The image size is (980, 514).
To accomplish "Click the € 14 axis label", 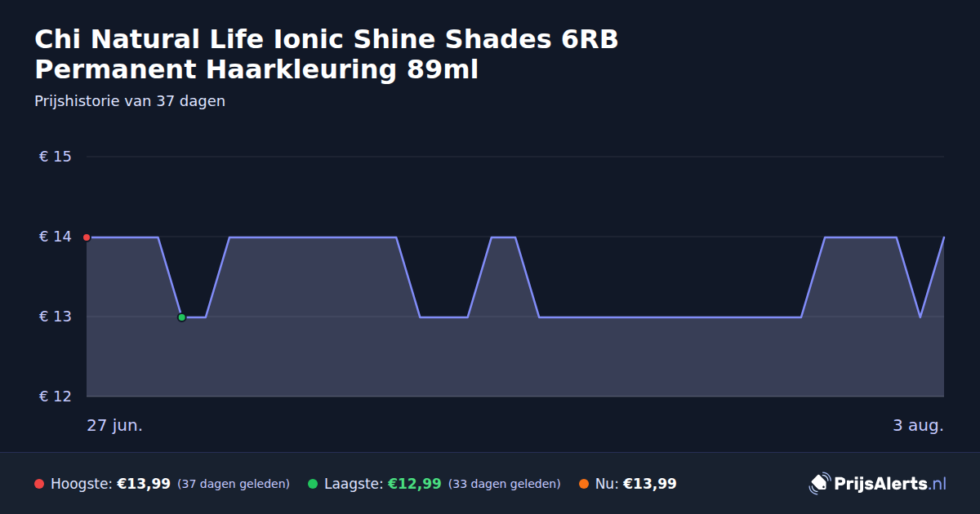I will coord(56,237).
